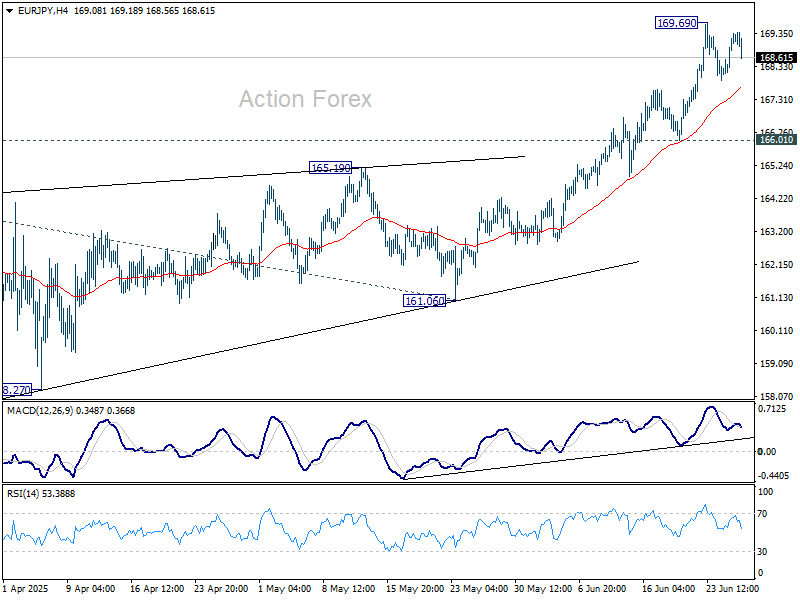Click the 161.130 price axis value

[x=777, y=297]
